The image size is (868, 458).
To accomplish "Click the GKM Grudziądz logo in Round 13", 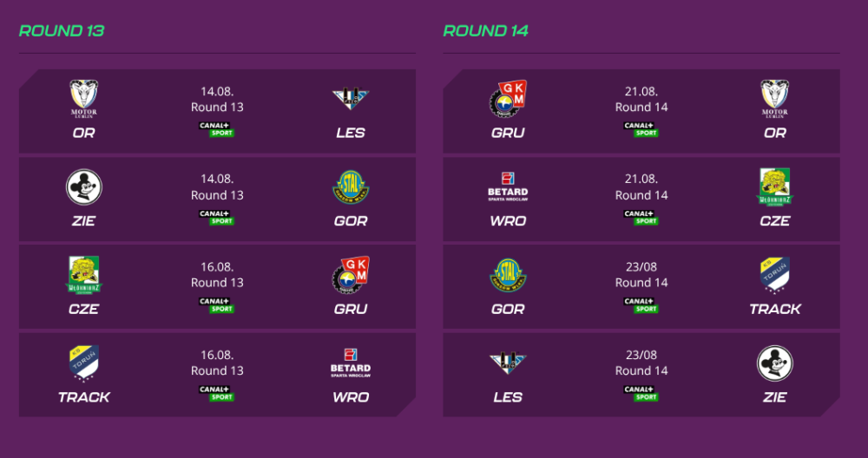I will tap(351, 275).
